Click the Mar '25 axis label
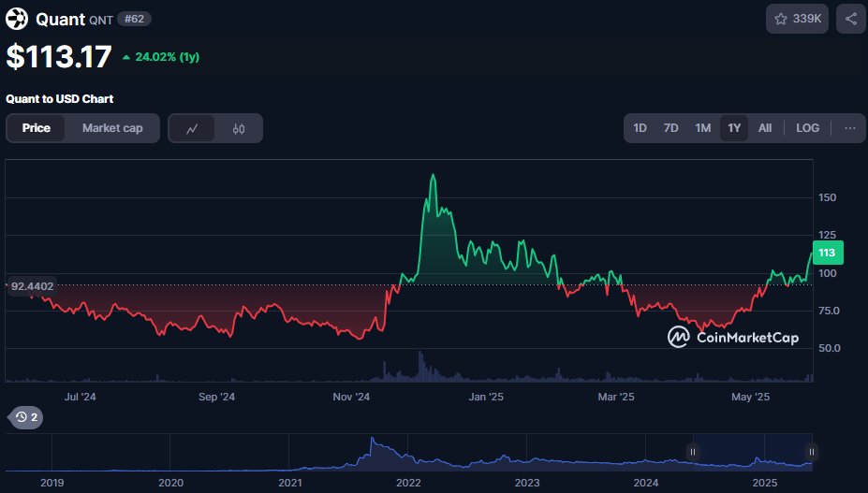The image size is (868, 493). click(x=616, y=397)
